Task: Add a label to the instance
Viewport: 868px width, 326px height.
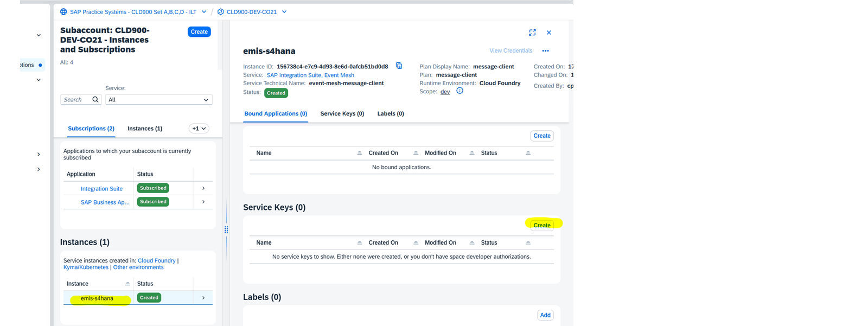Action: (545, 315)
